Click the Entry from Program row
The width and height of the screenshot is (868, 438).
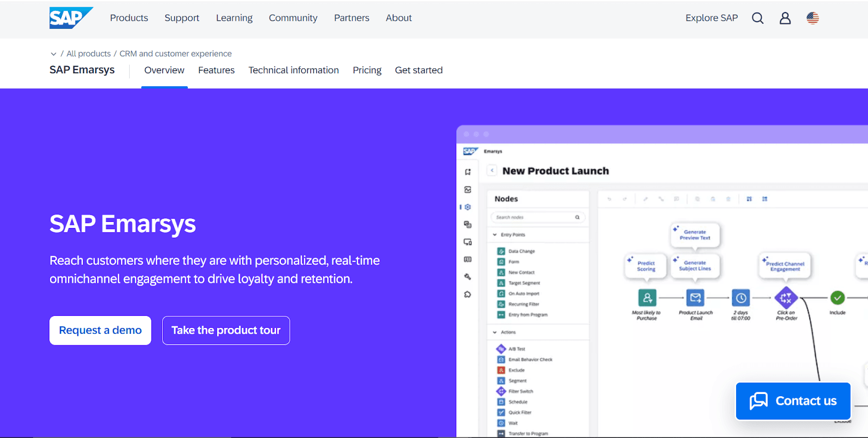pos(522,315)
